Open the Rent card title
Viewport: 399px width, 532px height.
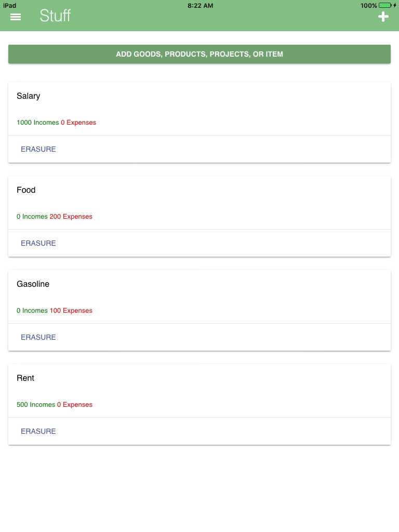[x=25, y=378]
